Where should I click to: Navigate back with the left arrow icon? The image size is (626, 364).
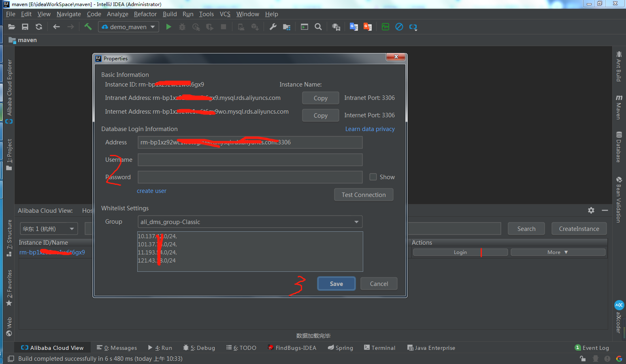56,27
